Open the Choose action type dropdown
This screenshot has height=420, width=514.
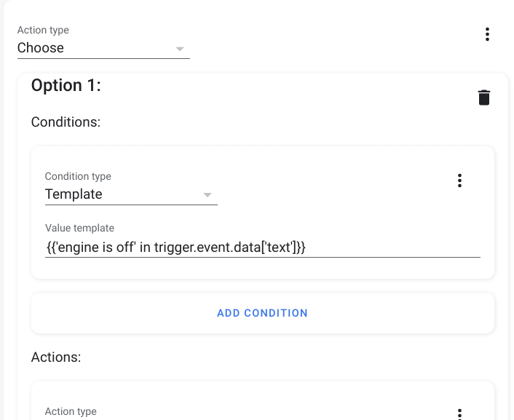click(x=102, y=48)
